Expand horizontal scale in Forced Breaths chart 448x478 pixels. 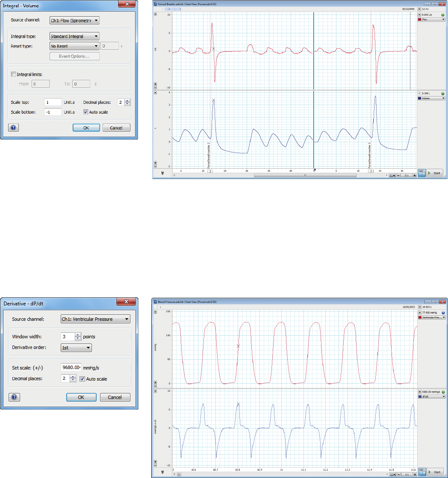(x=415, y=175)
